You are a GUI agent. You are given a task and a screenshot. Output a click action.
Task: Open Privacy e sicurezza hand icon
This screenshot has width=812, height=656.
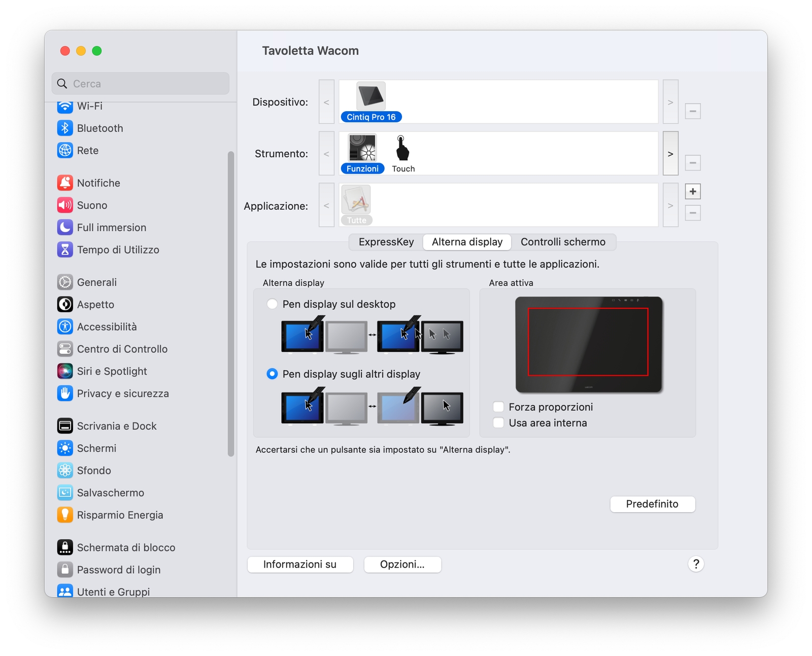[65, 393]
